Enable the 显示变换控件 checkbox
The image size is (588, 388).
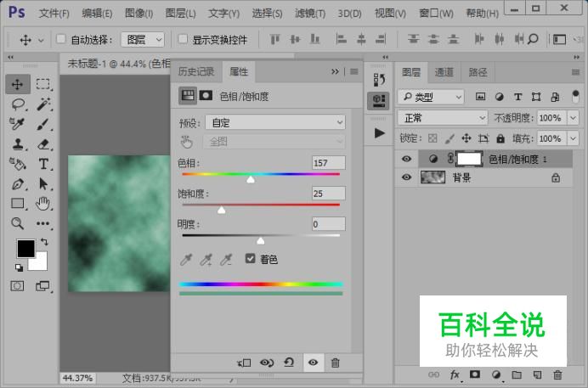tap(183, 38)
